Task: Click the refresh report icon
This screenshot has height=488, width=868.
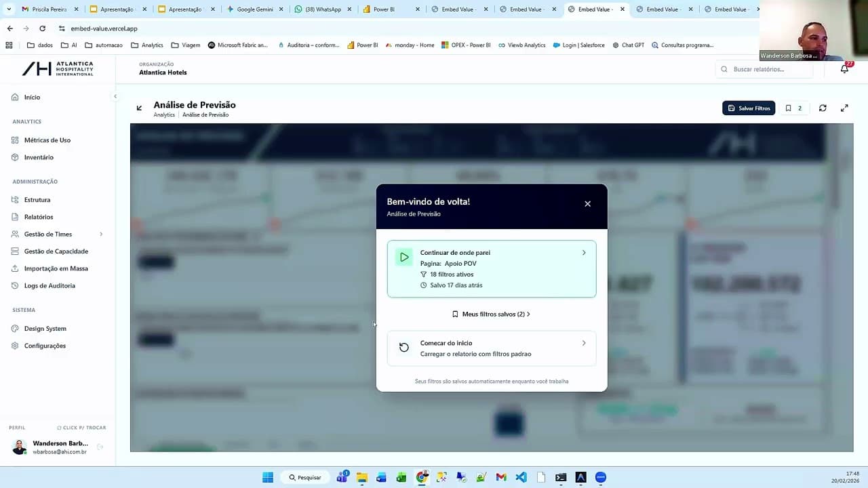Action: click(823, 108)
